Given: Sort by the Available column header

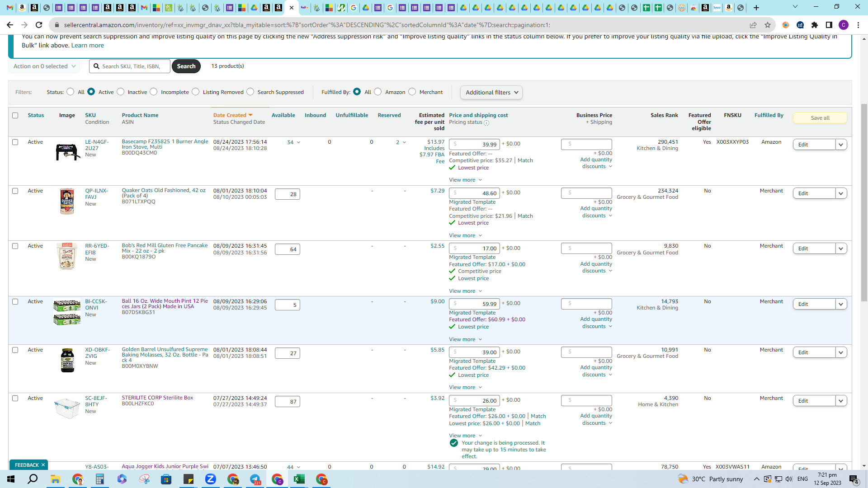Looking at the screenshot, I should point(283,115).
